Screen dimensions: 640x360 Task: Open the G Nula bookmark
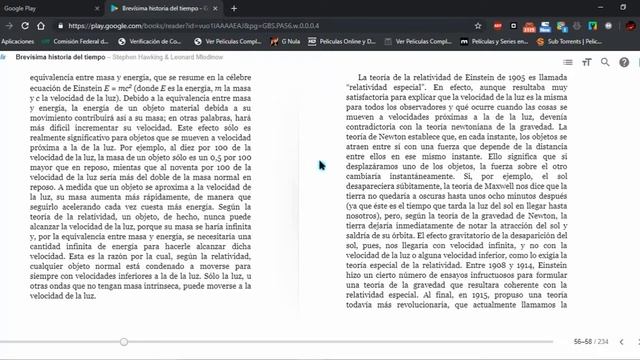tap(285, 41)
